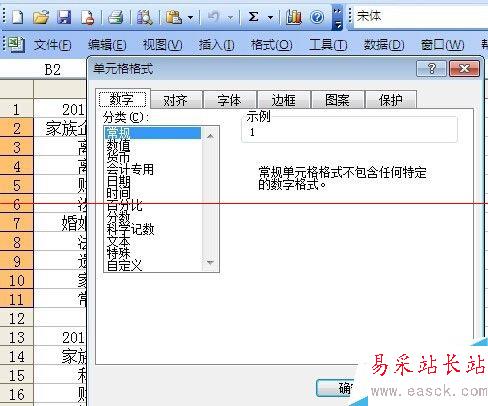The height and width of the screenshot is (406, 488).
Task: Select 常规 in the category list
Action: (153, 133)
